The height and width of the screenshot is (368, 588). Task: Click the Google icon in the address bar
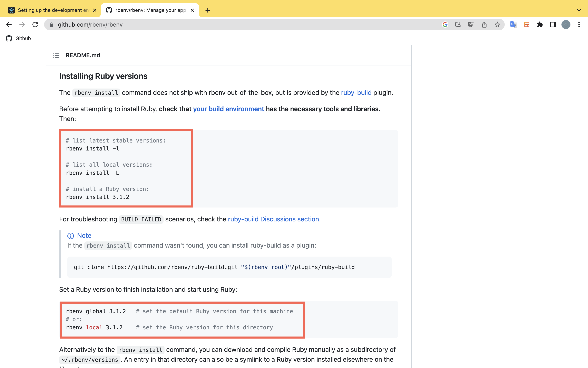[x=445, y=25]
